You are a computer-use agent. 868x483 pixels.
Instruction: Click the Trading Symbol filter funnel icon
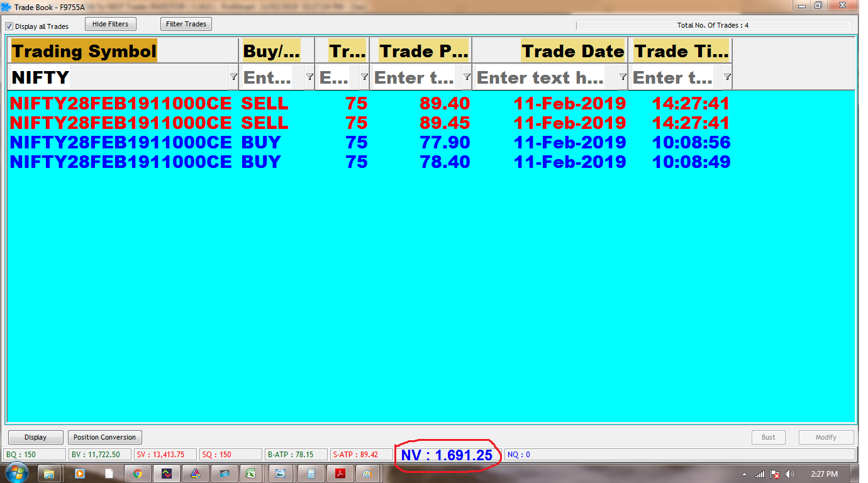click(x=233, y=77)
